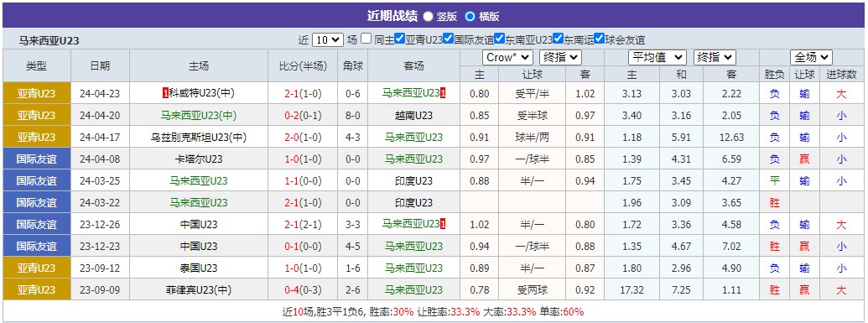Click 类型 column header
The image size is (868, 323).
tap(37, 66)
